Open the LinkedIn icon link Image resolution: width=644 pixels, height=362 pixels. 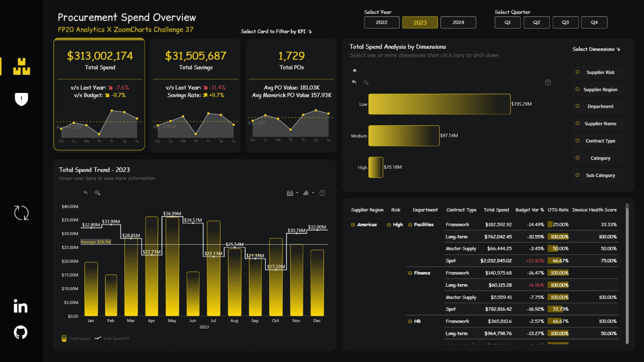(20, 306)
